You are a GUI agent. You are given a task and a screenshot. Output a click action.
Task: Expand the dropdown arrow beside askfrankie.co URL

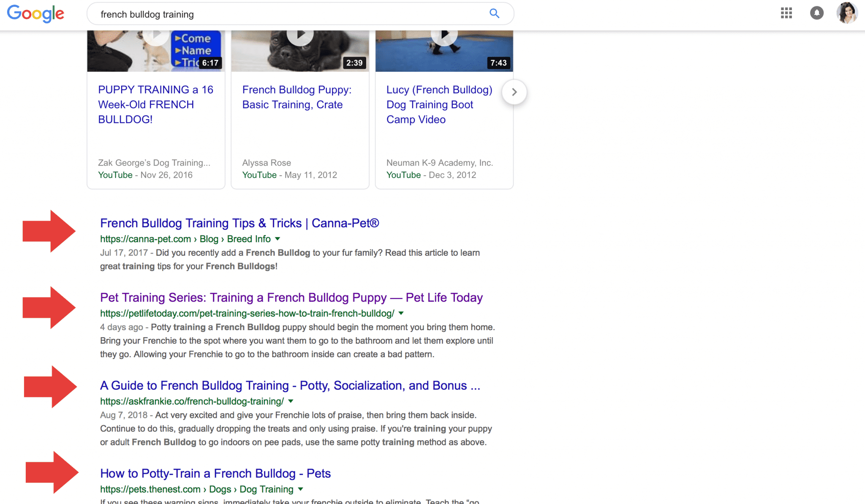pos(291,401)
